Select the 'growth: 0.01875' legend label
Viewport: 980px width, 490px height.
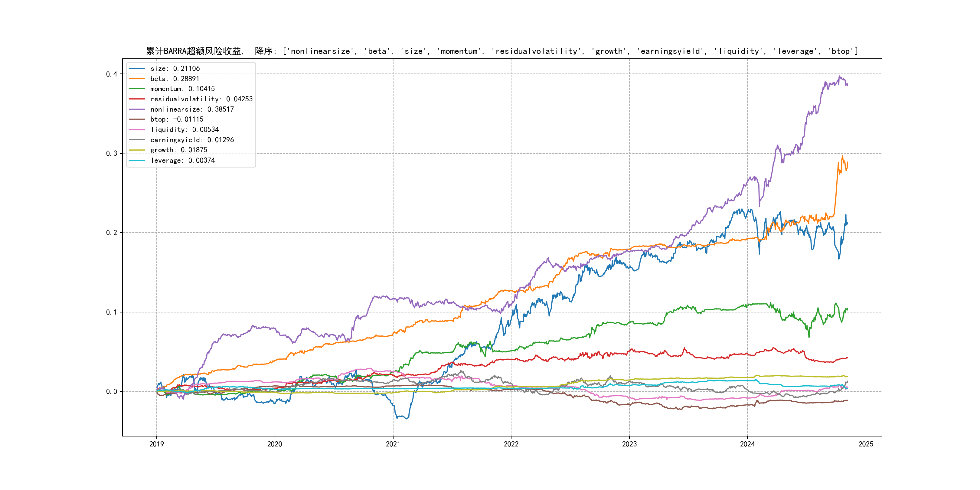tap(179, 150)
